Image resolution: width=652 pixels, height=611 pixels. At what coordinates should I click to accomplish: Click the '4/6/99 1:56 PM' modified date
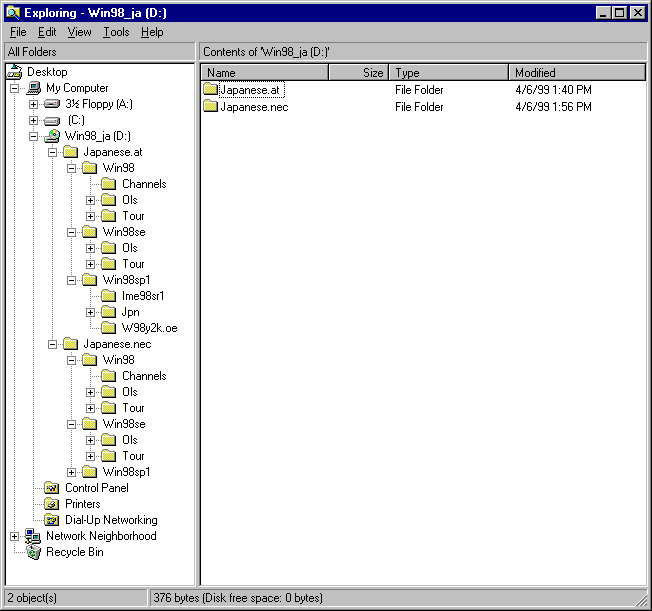(x=553, y=107)
